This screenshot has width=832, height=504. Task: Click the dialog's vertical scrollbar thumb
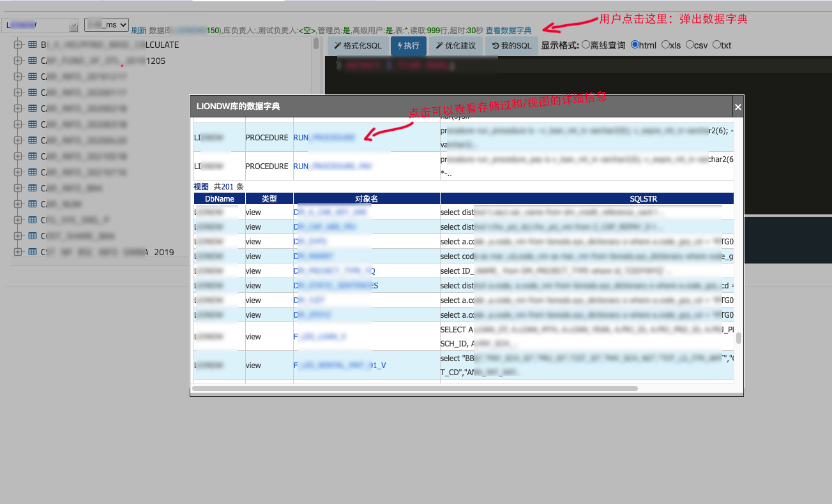(x=738, y=337)
